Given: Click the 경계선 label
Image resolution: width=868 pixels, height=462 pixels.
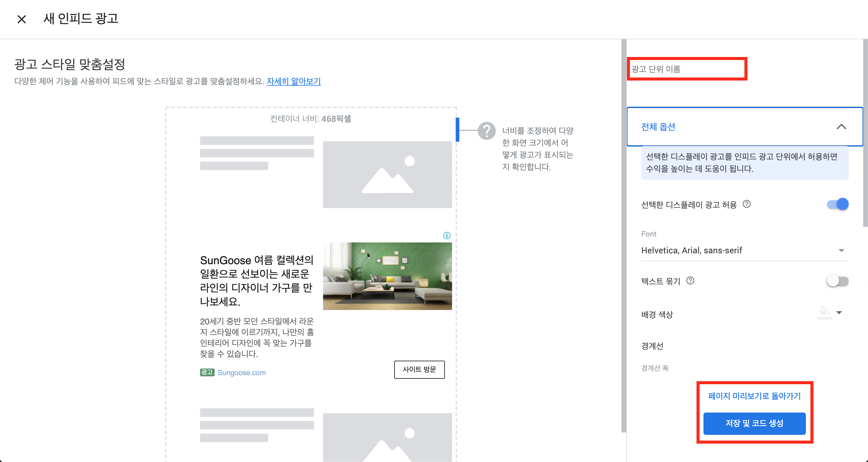Looking at the screenshot, I should point(652,346).
